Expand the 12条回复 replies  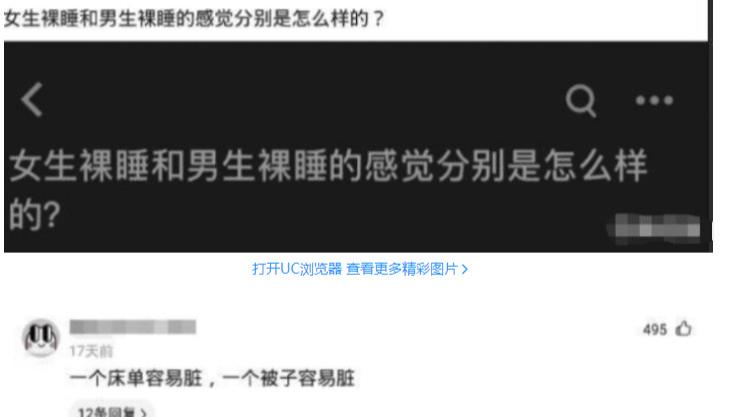[x=112, y=412]
